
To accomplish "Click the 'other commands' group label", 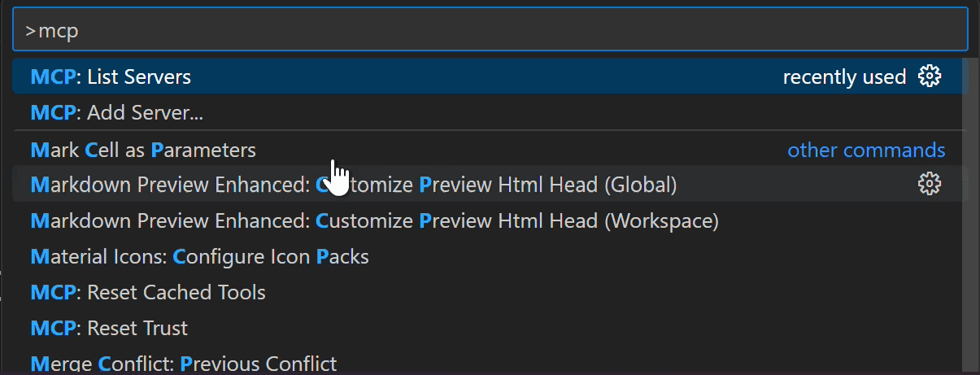I will 866,150.
